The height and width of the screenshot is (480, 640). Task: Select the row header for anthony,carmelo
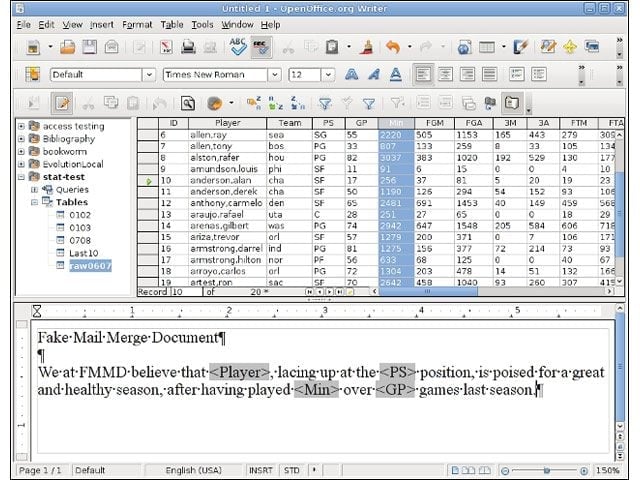(x=148, y=203)
